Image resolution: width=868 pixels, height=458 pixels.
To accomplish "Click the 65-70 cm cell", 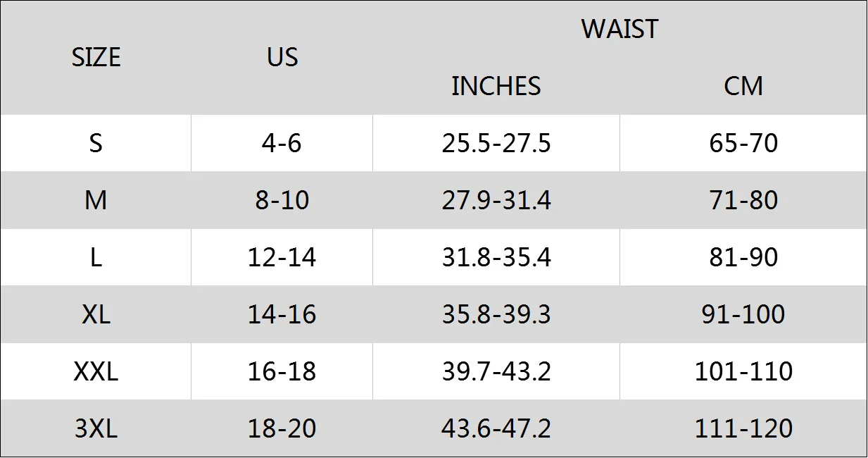I will 743,143.
